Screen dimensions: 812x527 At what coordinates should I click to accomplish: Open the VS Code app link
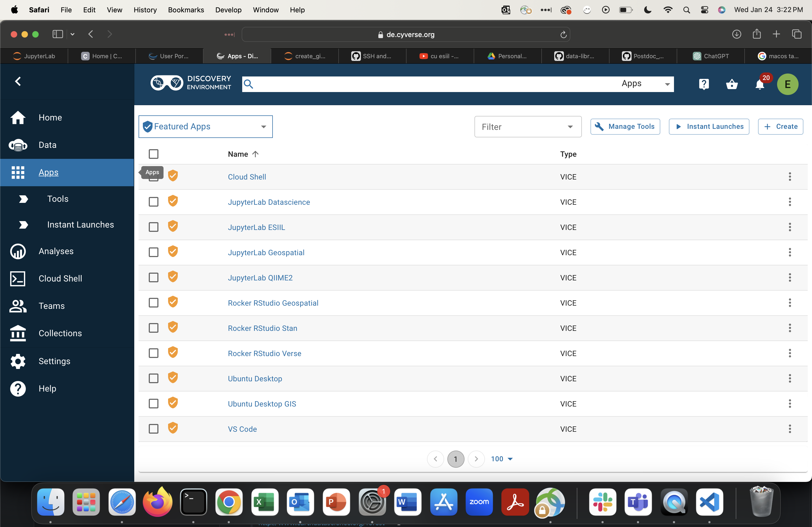(x=242, y=429)
